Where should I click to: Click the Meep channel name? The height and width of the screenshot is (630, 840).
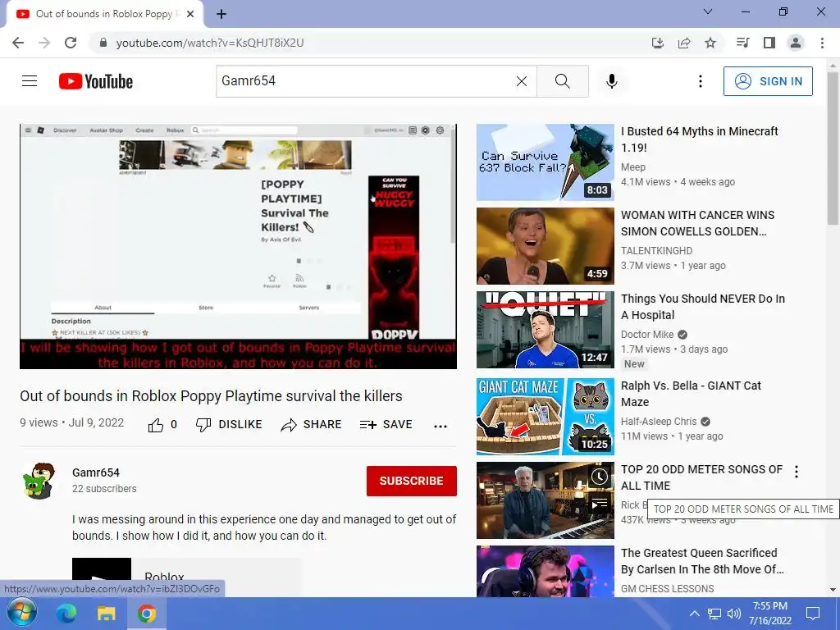coord(633,167)
